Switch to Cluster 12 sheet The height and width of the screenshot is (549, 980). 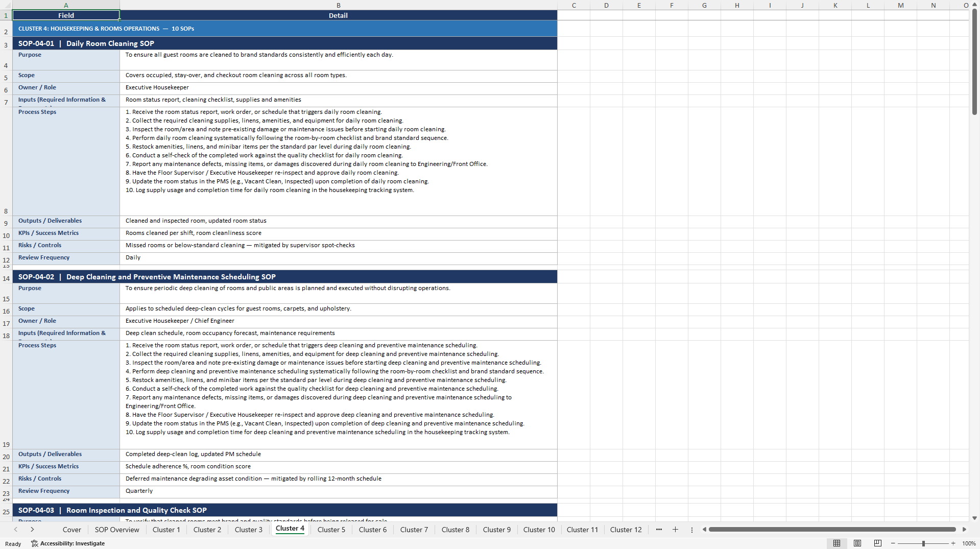[626, 530]
